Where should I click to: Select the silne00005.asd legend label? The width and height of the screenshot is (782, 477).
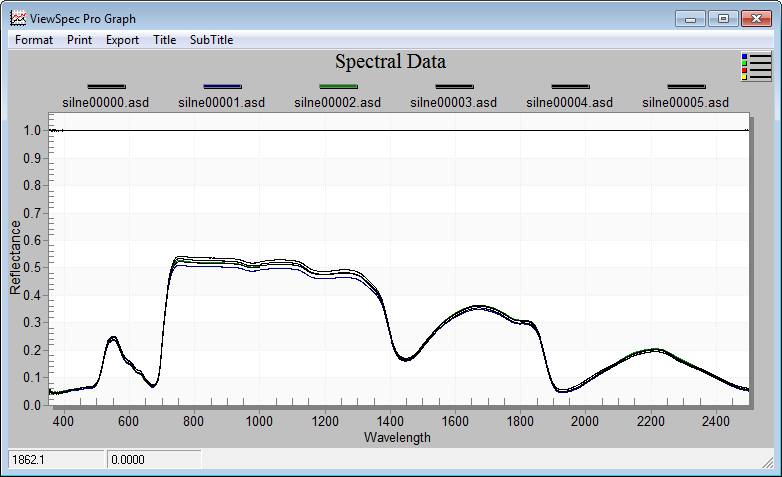click(686, 102)
